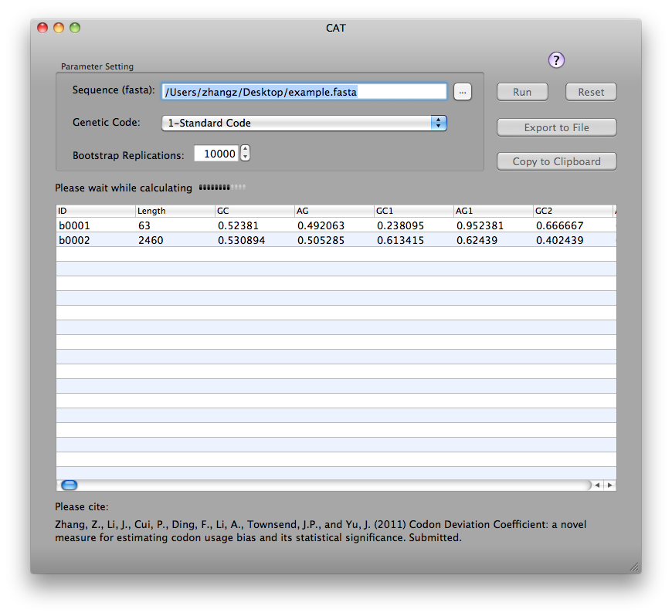672x616 pixels.
Task: Click the ID column header
Action: [96, 211]
